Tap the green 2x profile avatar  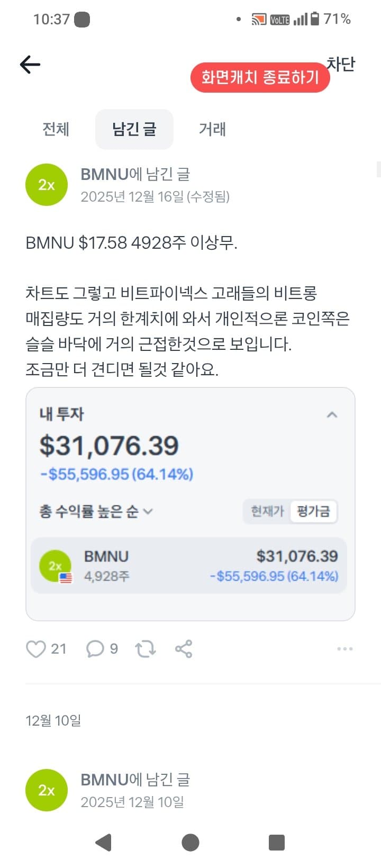[x=47, y=185]
